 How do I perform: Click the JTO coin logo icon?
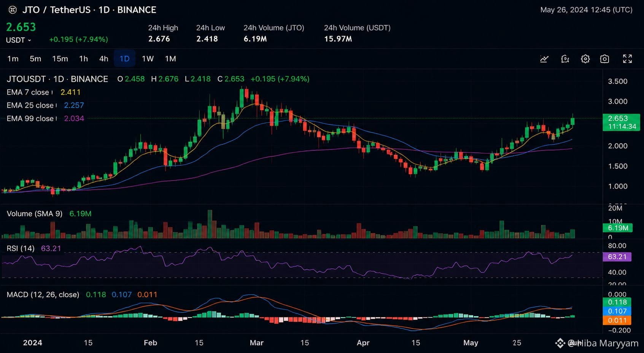(13, 10)
